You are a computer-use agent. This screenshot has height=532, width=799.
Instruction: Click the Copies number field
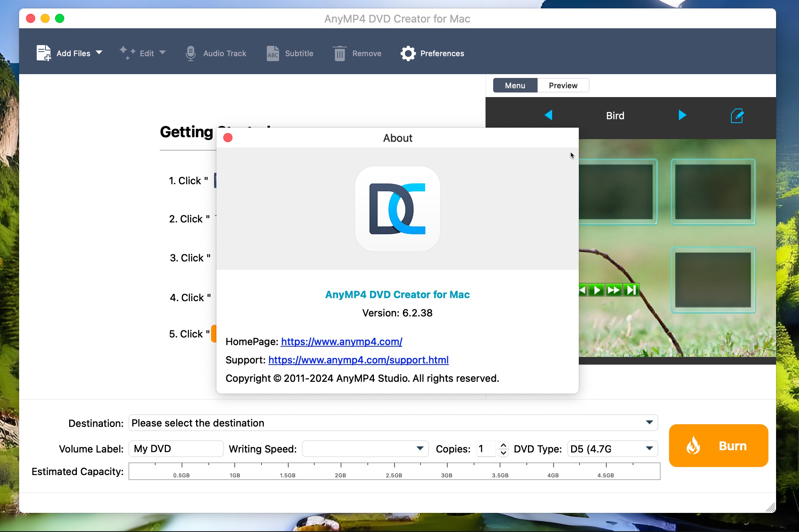486,449
